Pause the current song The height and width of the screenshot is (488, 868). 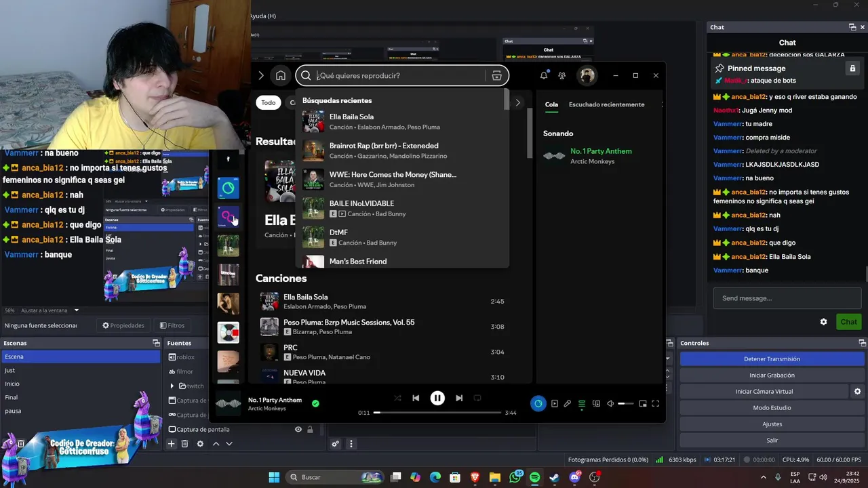437,398
